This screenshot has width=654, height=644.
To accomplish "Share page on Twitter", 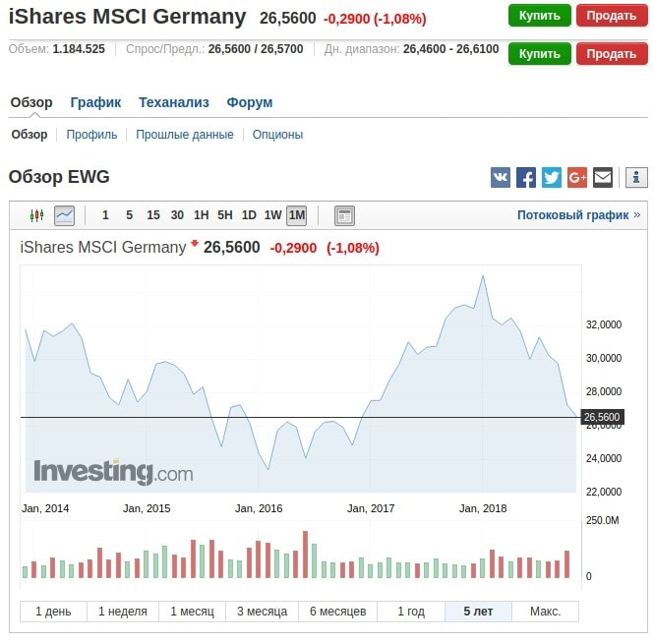I will pyautogui.click(x=552, y=178).
